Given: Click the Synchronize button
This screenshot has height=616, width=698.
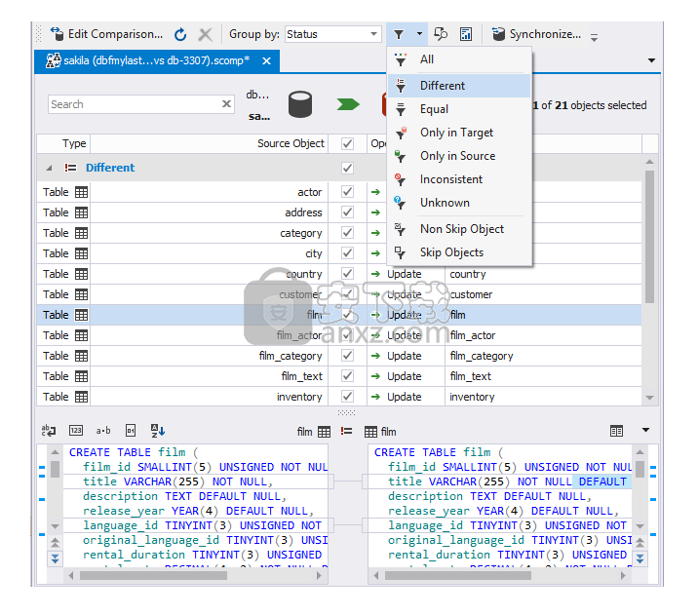Looking at the screenshot, I should point(536,34).
